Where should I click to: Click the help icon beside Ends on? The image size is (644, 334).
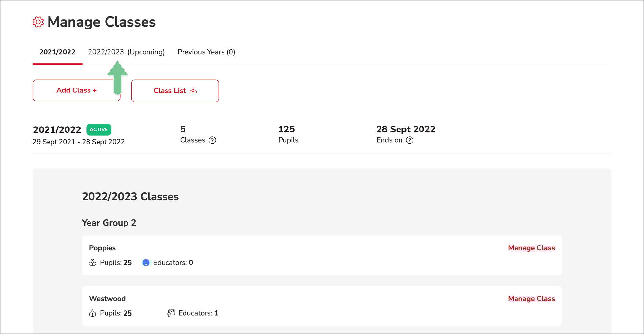pyautogui.click(x=410, y=140)
